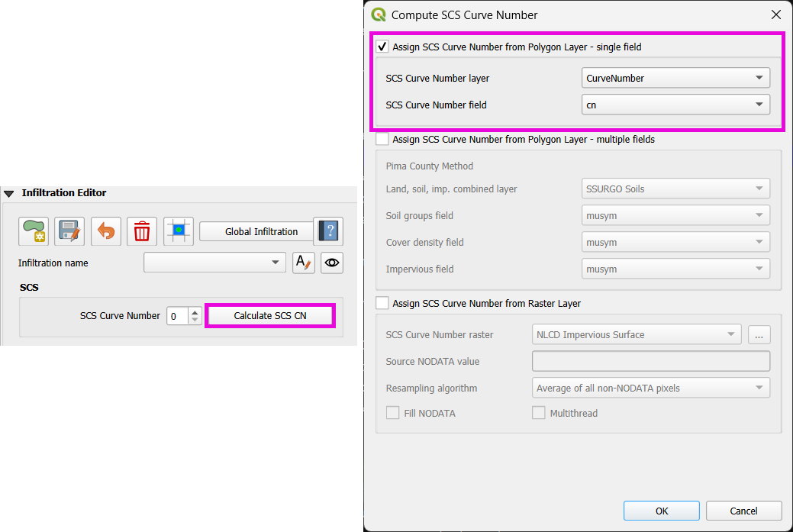Collapse the Infiltration Editor panel
Screen dimensions: 793x532
point(9,193)
